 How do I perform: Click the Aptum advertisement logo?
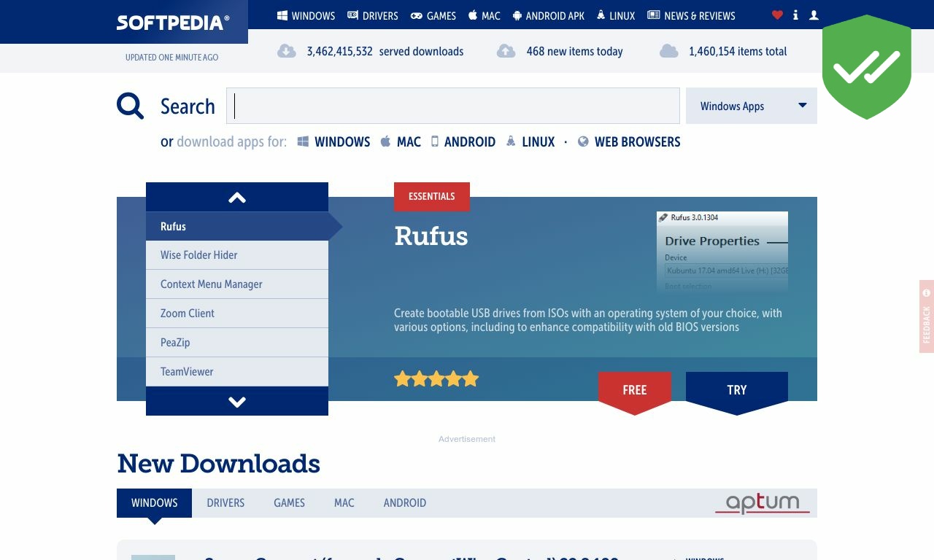tap(763, 503)
